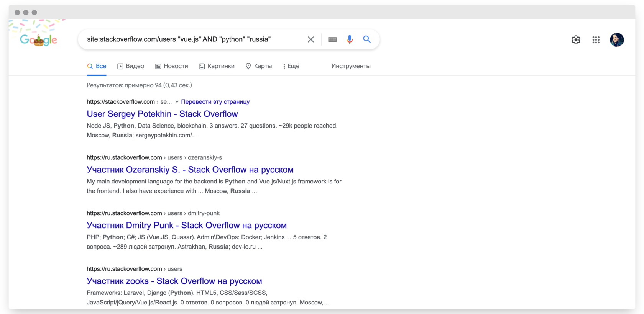644x314 pixels.
Task: Switch to the Видео tab
Action: click(131, 66)
